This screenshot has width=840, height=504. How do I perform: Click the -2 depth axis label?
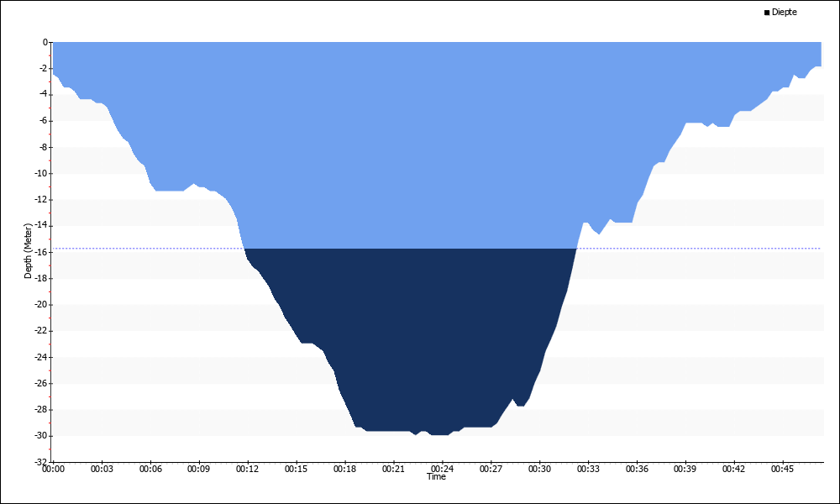44,68
